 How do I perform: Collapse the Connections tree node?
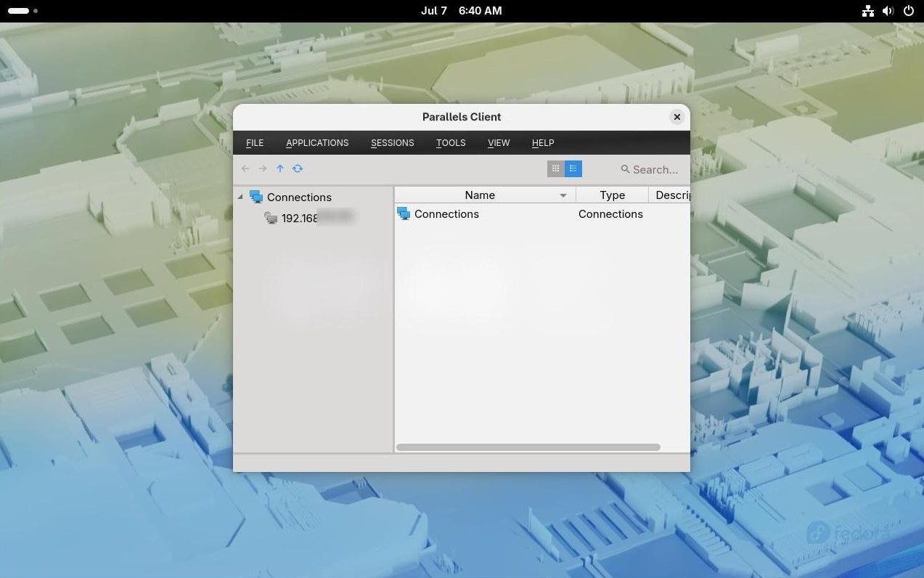240,197
